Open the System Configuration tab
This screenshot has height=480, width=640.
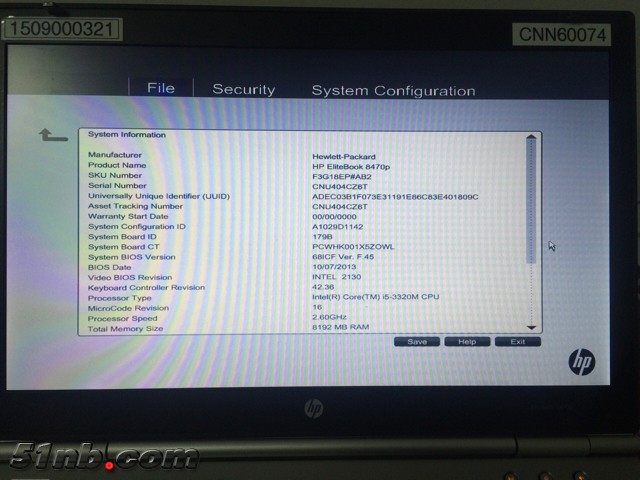click(x=393, y=91)
